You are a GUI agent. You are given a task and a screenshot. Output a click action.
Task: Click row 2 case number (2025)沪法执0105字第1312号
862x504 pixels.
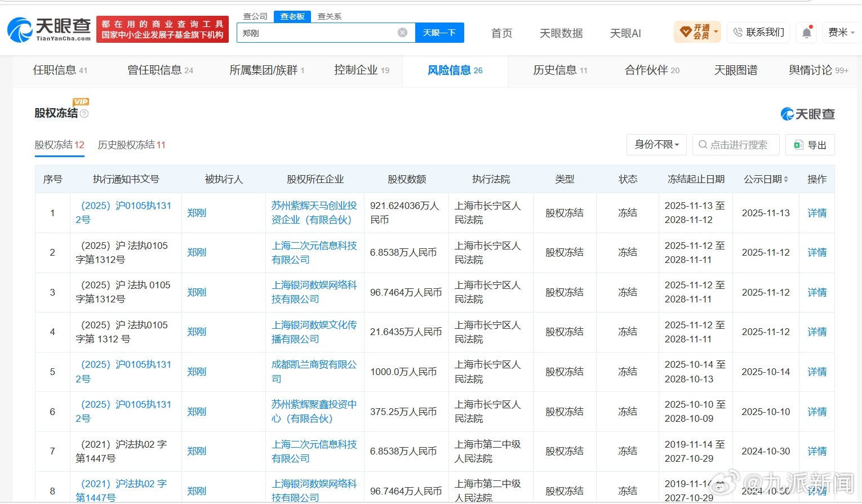click(x=122, y=253)
